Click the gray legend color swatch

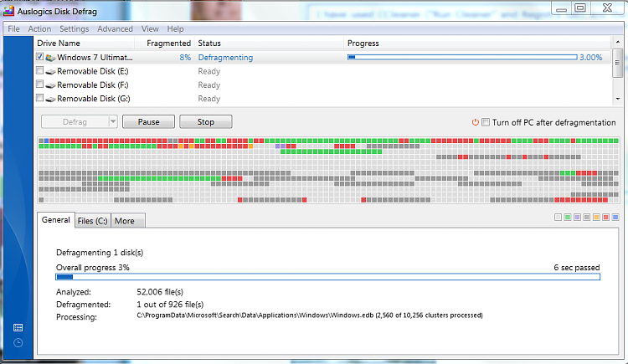point(587,217)
